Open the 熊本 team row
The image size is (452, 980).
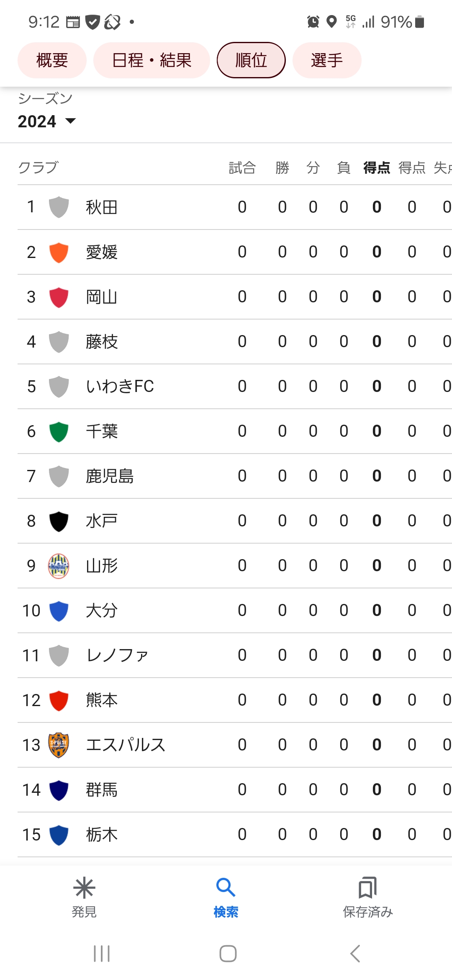[x=235, y=700]
